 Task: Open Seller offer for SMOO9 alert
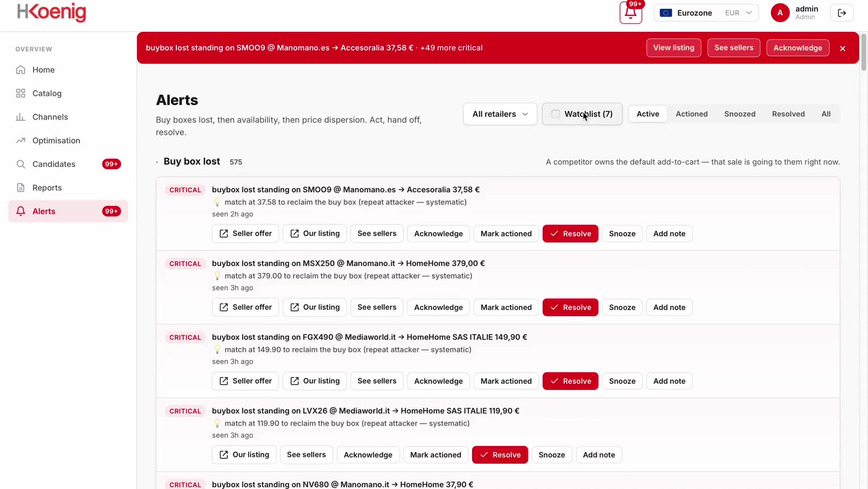coord(245,234)
